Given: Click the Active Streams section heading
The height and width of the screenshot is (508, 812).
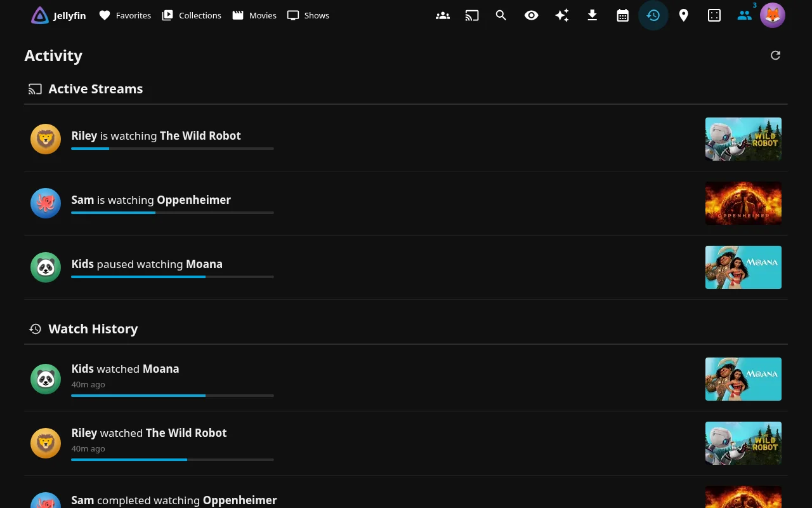Looking at the screenshot, I should pos(96,89).
